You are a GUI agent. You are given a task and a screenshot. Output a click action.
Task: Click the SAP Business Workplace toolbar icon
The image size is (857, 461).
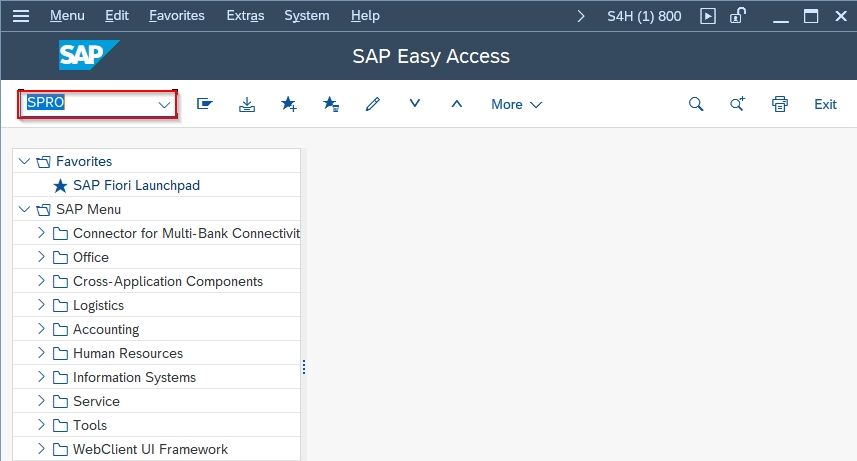pos(204,104)
